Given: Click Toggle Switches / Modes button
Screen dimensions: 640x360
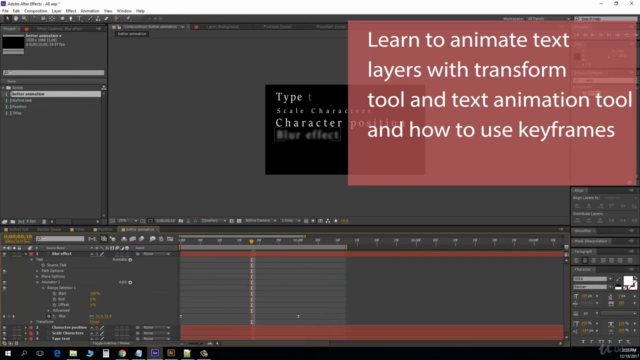Looking at the screenshot, I should click(x=111, y=344).
